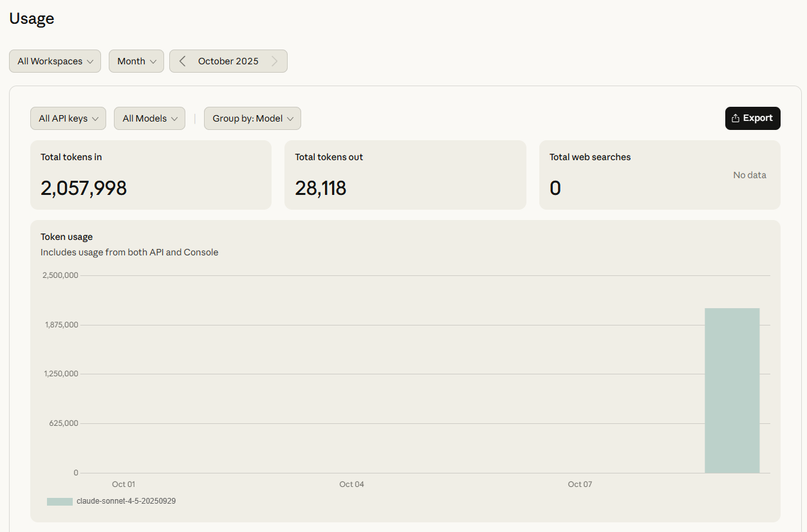Click the Oct 04 axis label
This screenshot has height=532, width=807.
click(351, 484)
